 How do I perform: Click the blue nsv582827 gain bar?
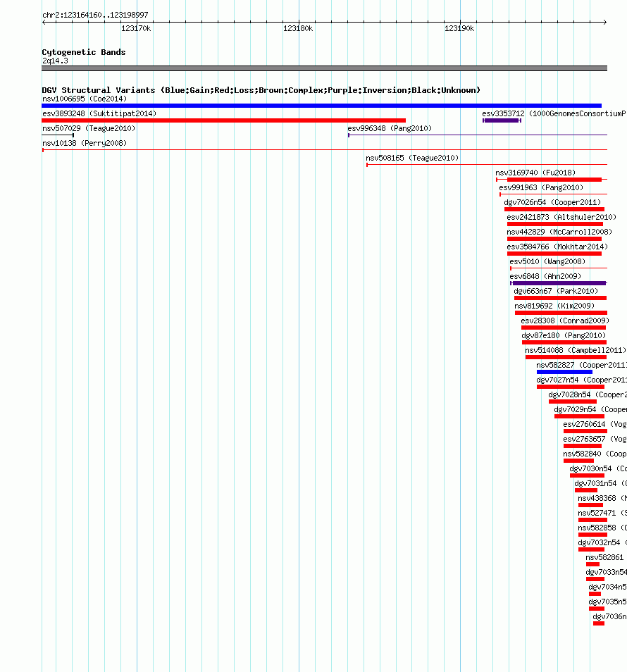click(x=564, y=371)
